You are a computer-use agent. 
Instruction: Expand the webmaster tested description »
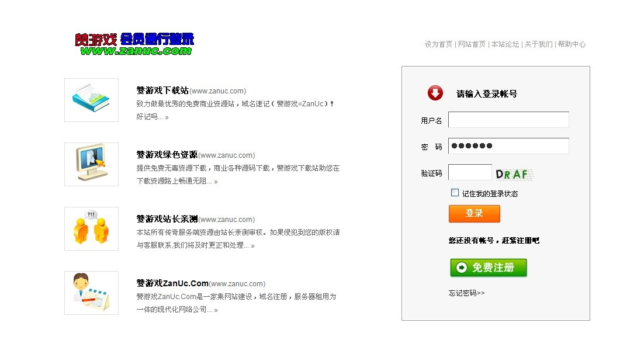[252, 246]
